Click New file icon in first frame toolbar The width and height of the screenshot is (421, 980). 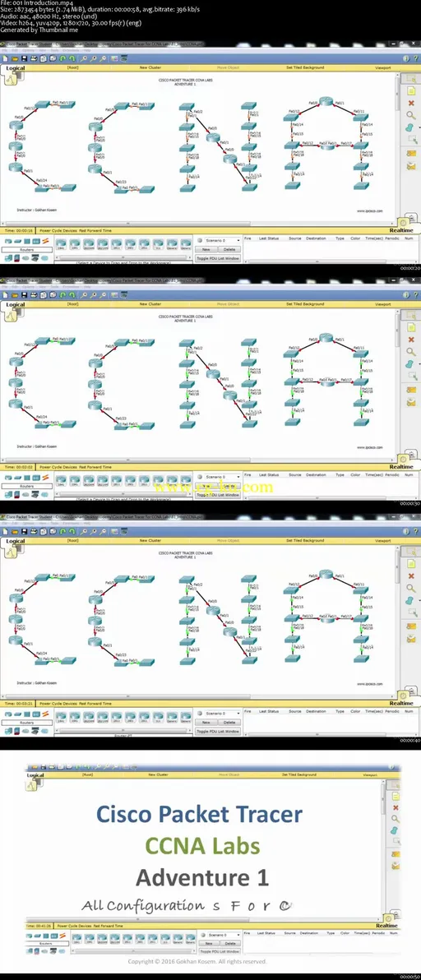[5, 58]
